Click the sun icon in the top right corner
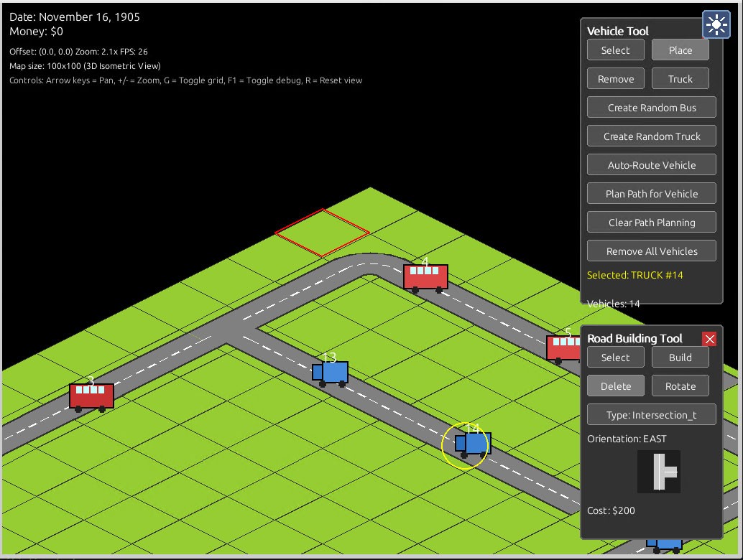This screenshot has width=743, height=560. (716, 24)
